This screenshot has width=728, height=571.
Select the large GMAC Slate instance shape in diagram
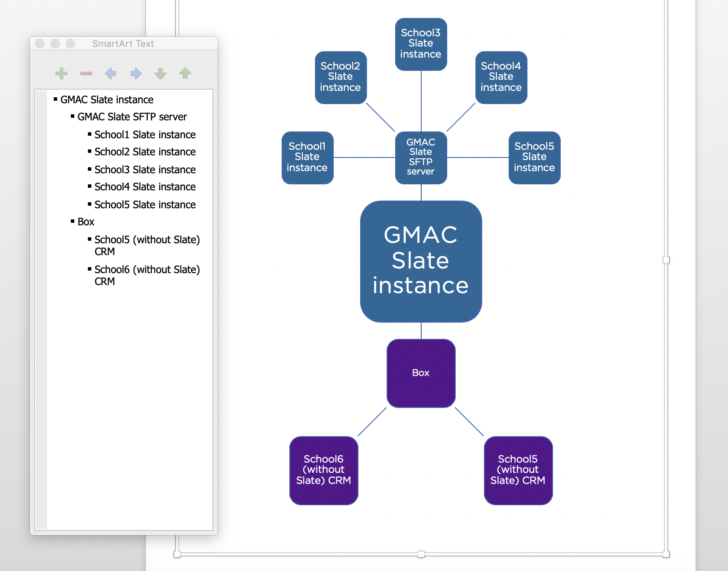coord(421,261)
